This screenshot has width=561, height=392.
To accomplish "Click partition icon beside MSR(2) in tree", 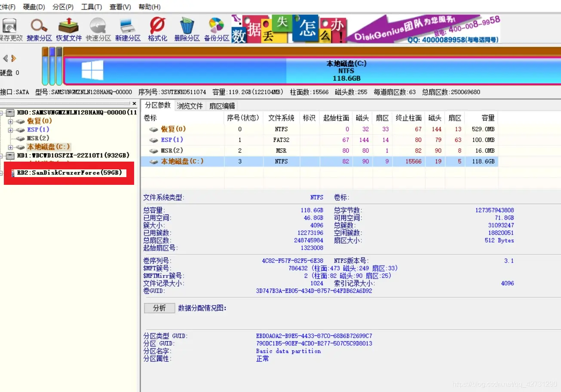I will point(21,138).
